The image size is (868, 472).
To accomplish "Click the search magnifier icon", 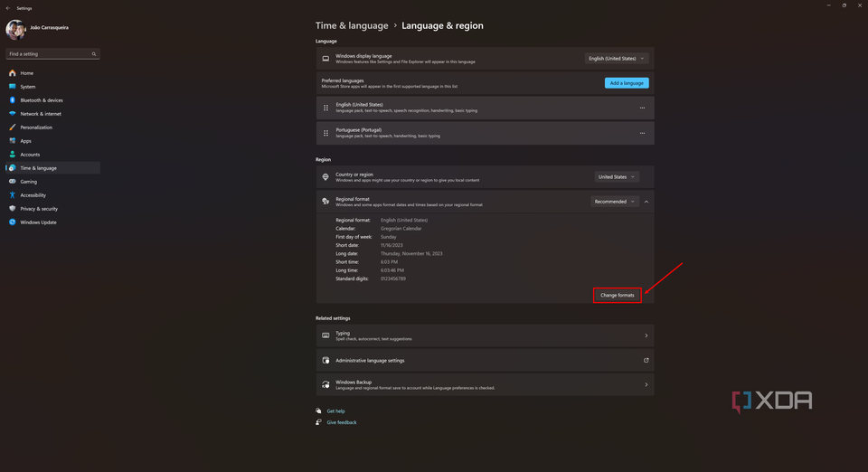I will (x=93, y=53).
